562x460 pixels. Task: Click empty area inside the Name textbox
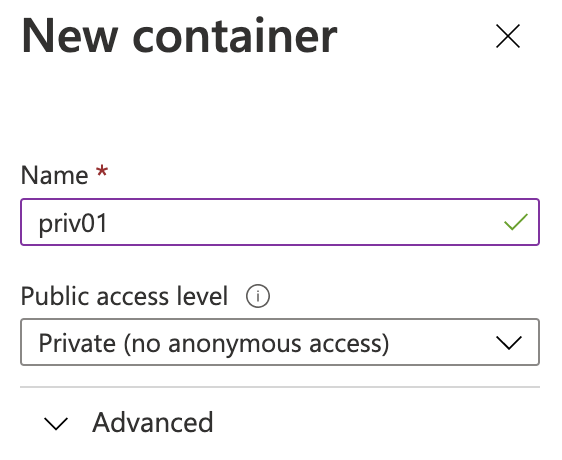305,222
